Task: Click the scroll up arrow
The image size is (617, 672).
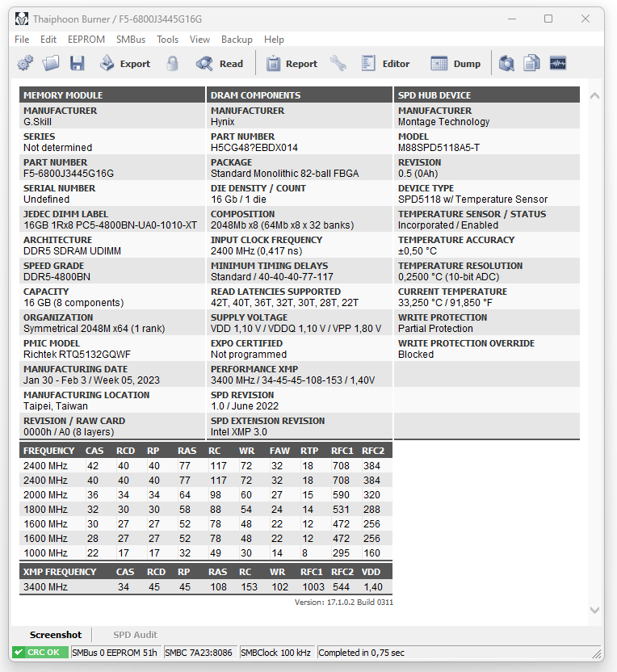Action: (594, 96)
